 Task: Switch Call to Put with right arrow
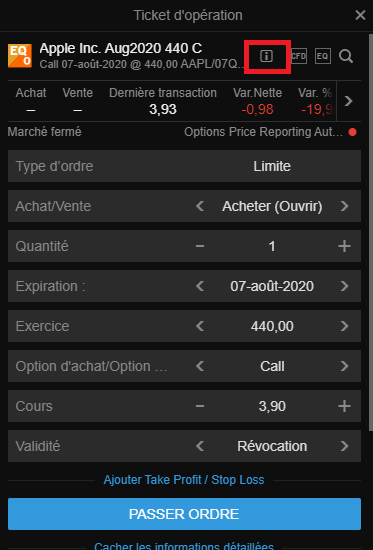pyautogui.click(x=345, y=366)
